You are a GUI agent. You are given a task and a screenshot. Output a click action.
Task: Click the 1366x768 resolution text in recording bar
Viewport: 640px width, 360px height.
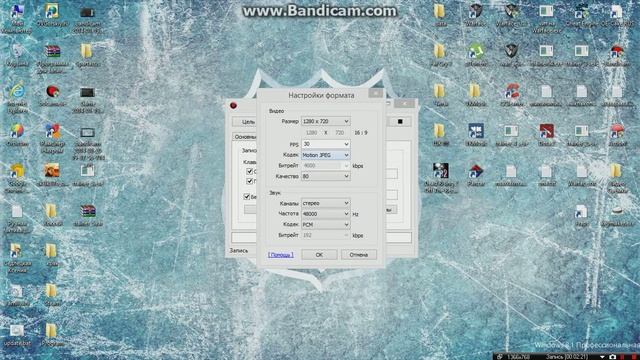pos(518,357)
